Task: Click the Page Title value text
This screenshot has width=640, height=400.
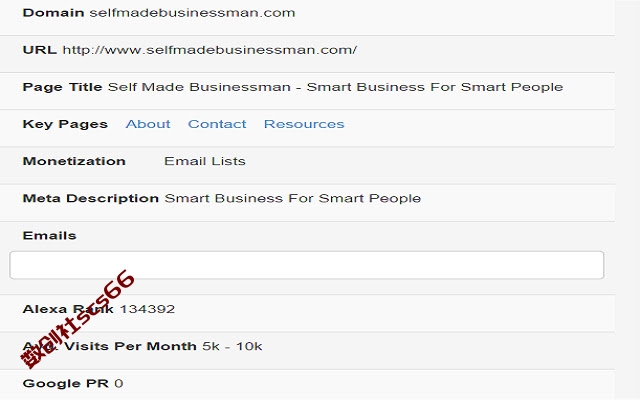Action: (335, 87)
